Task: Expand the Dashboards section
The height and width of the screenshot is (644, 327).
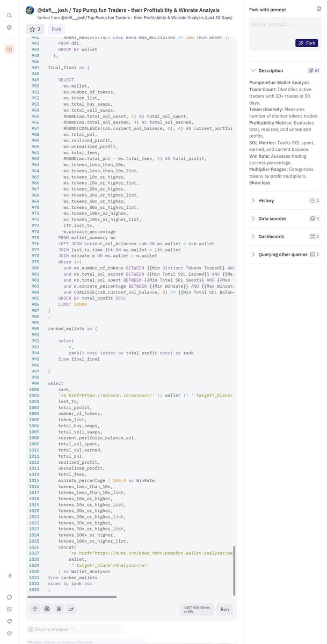Action: tap(253, 236)
